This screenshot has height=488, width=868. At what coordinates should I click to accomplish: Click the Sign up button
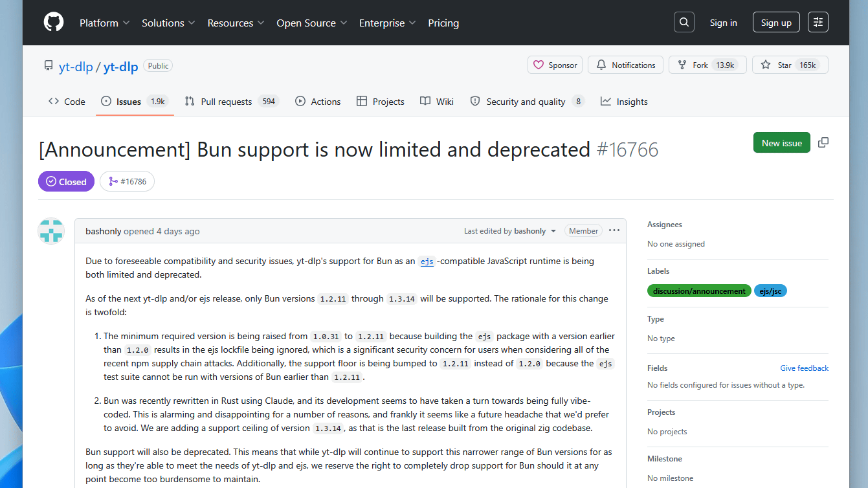coord(776,23)
